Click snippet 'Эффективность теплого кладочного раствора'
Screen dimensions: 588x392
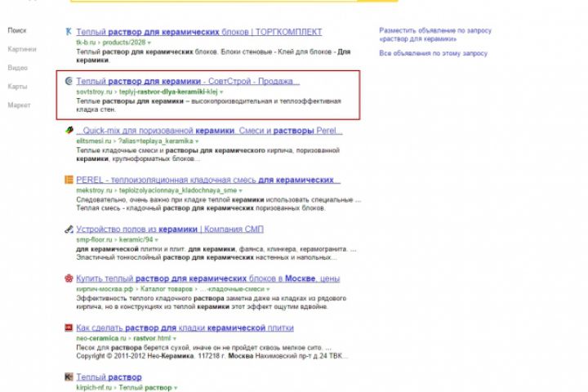coord(150,298)
